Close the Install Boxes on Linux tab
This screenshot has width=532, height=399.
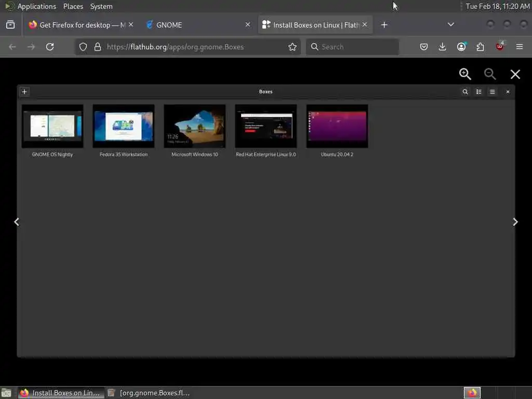[365, 24]
